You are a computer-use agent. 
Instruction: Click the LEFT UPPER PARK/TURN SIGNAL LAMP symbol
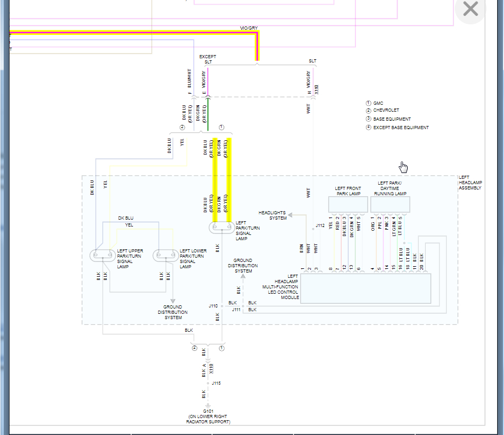coord(103,255)
